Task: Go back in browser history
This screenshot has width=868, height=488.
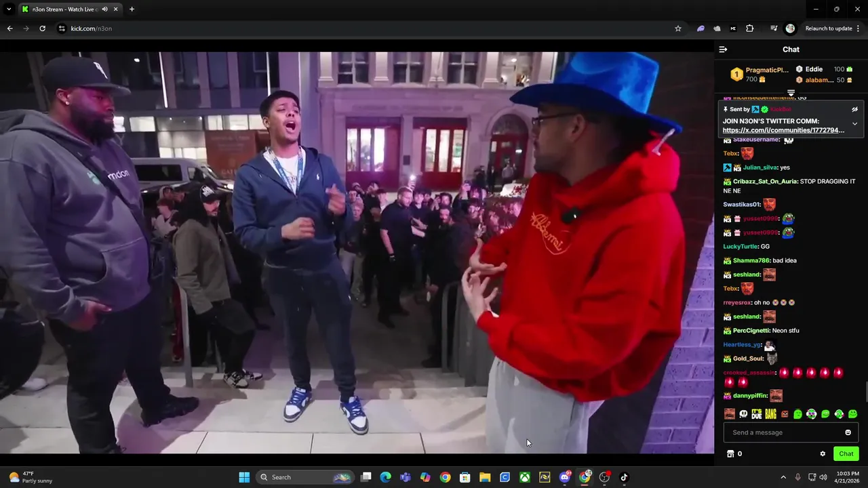Action: (9, 28)
